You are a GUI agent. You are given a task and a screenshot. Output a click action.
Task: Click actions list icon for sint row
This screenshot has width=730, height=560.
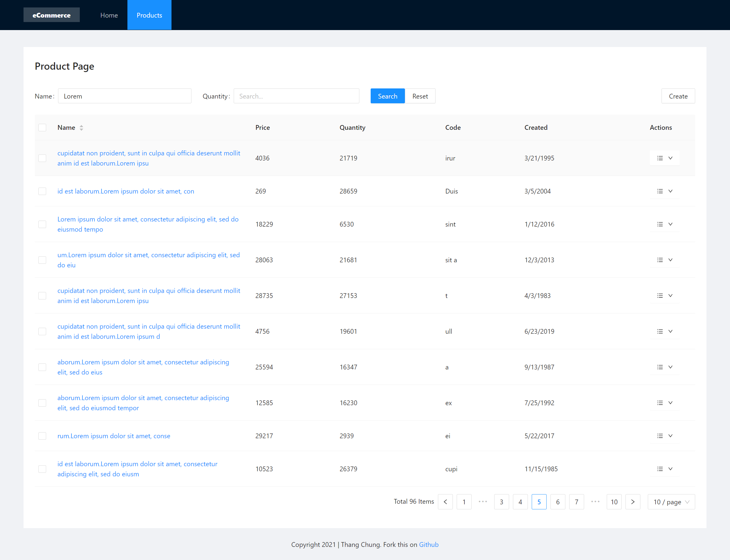[660, 224]
